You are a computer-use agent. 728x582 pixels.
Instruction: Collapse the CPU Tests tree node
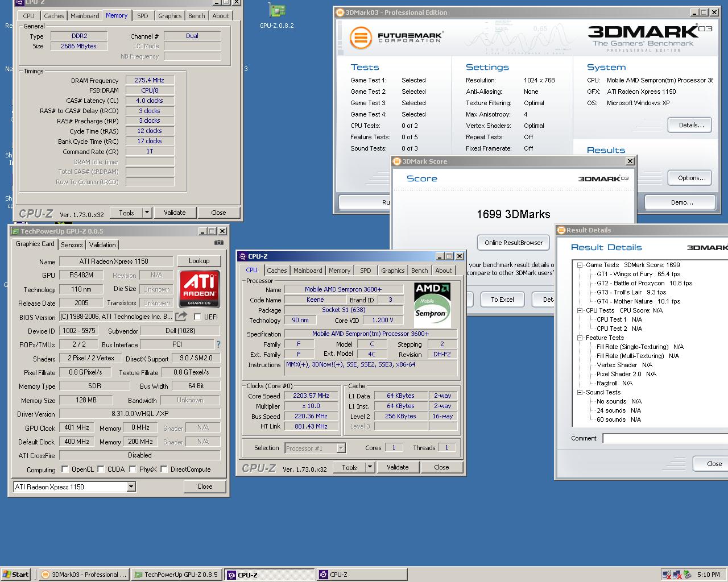point(580,310)
